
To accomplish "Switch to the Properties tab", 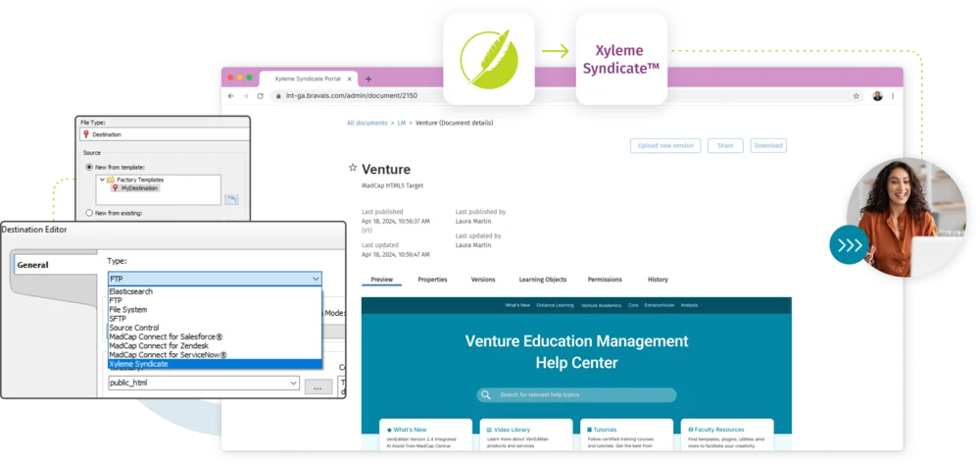I will (x=432, y=280).
